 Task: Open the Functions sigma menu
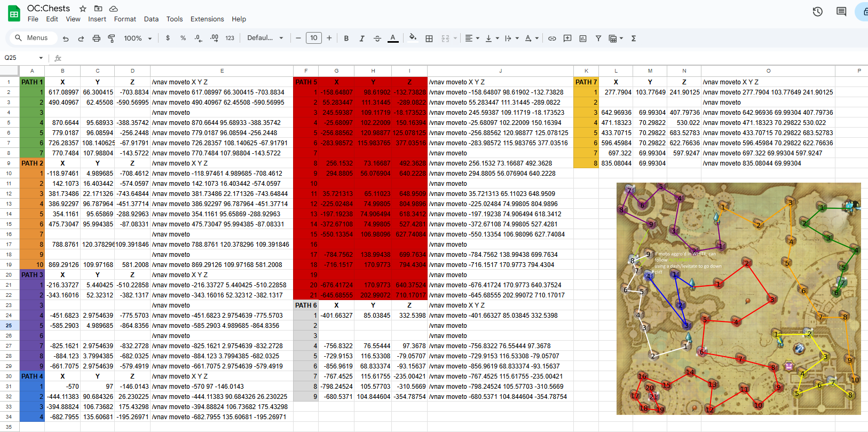pos(634,38)
